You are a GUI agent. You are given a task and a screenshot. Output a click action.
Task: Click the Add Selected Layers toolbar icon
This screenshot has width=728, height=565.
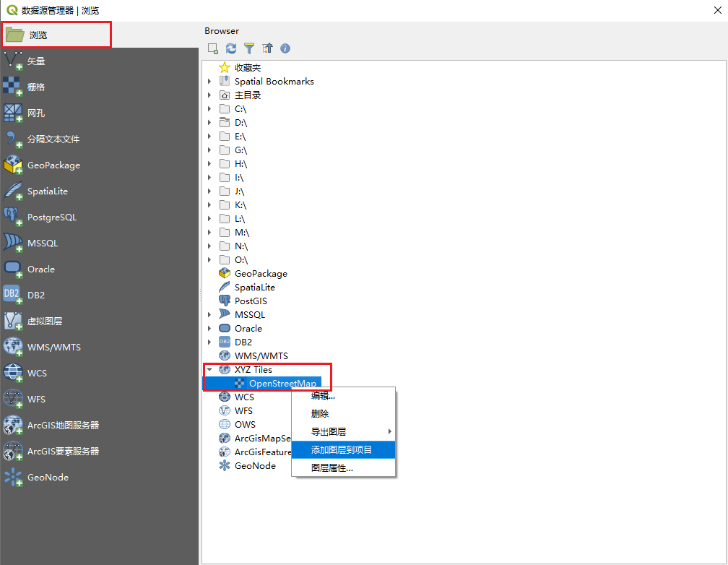click(x=213, y=48)
